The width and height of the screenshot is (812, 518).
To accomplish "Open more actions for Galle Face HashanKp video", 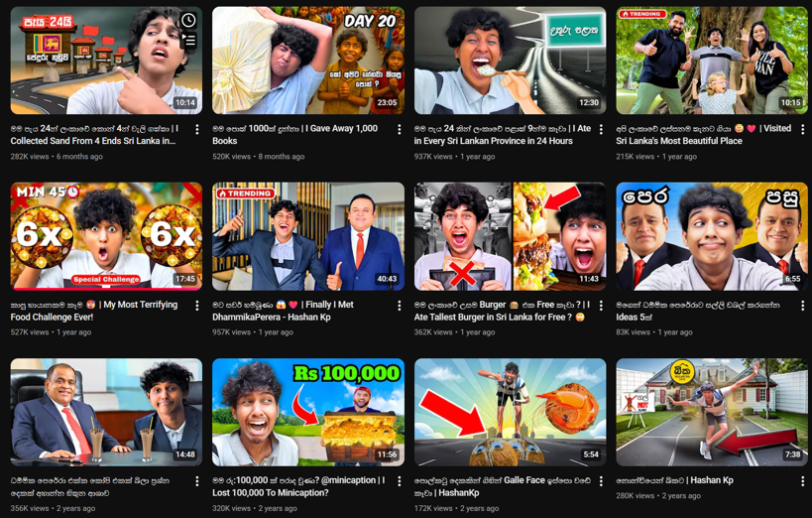I will (x=601, y=481).
